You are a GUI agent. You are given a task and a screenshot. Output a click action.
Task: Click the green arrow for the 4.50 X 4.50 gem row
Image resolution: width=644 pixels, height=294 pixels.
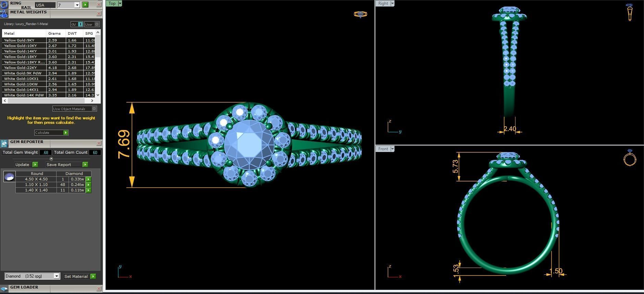(x=88, y=179)
